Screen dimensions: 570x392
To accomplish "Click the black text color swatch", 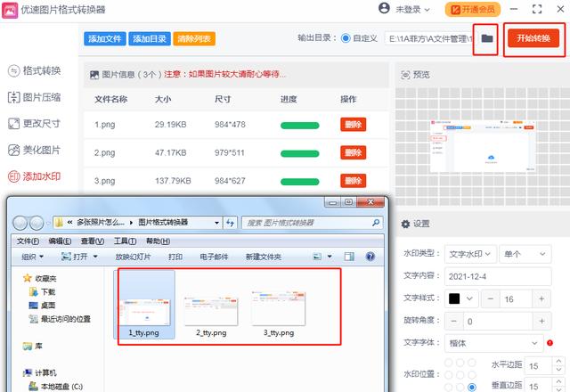I will (454, 298).
